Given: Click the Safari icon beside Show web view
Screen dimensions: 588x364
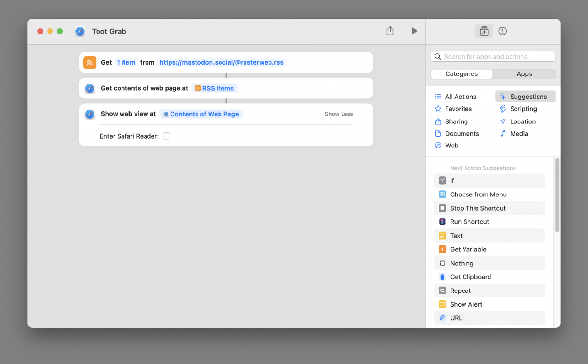Looking at the screenshot, I should [x=90, y=114].
